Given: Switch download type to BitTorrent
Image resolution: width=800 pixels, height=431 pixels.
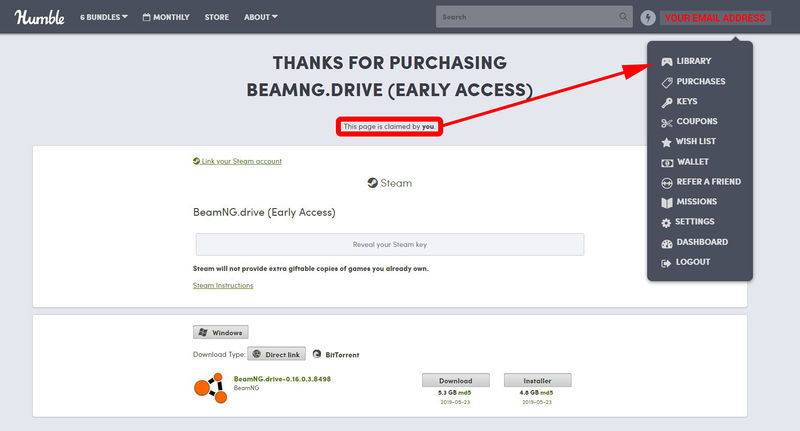Looking at the screenshot, I should click(336, 354).
